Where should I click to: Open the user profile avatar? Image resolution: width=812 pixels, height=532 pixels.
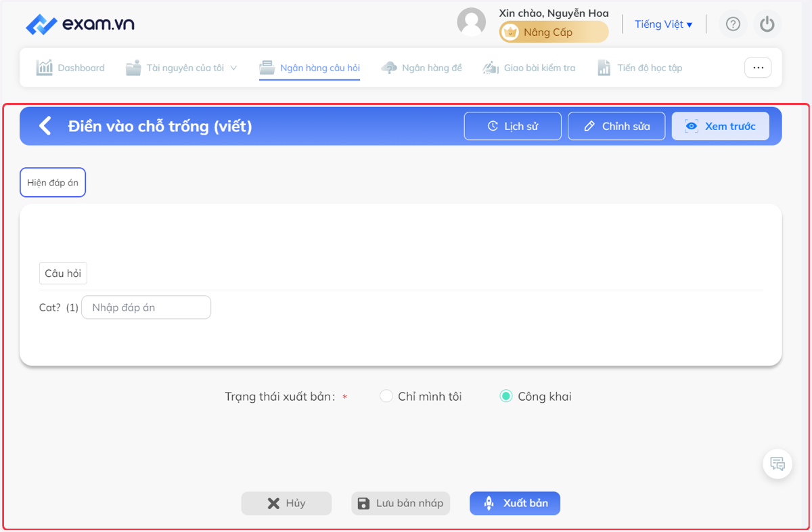point(472,22)
